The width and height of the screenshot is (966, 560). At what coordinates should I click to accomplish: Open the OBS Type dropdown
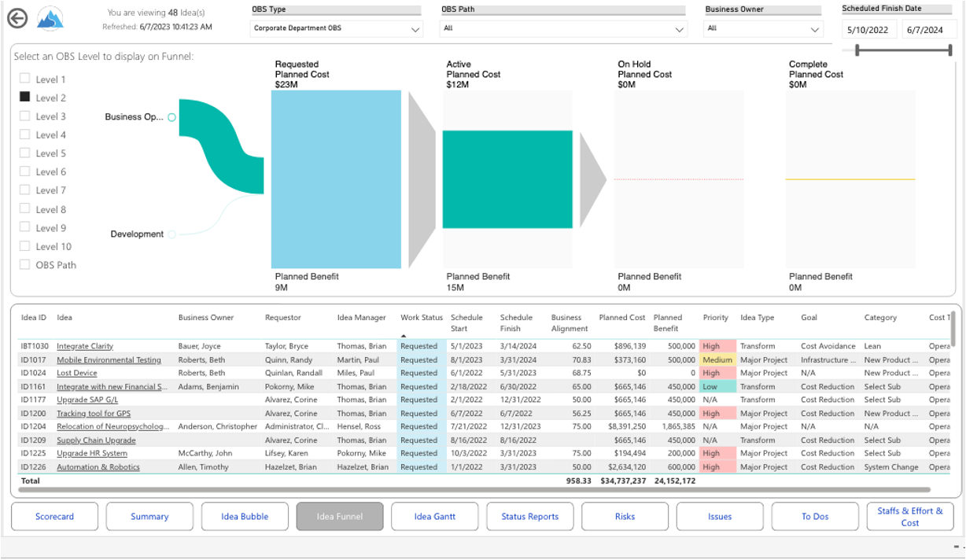click(337, 29)
